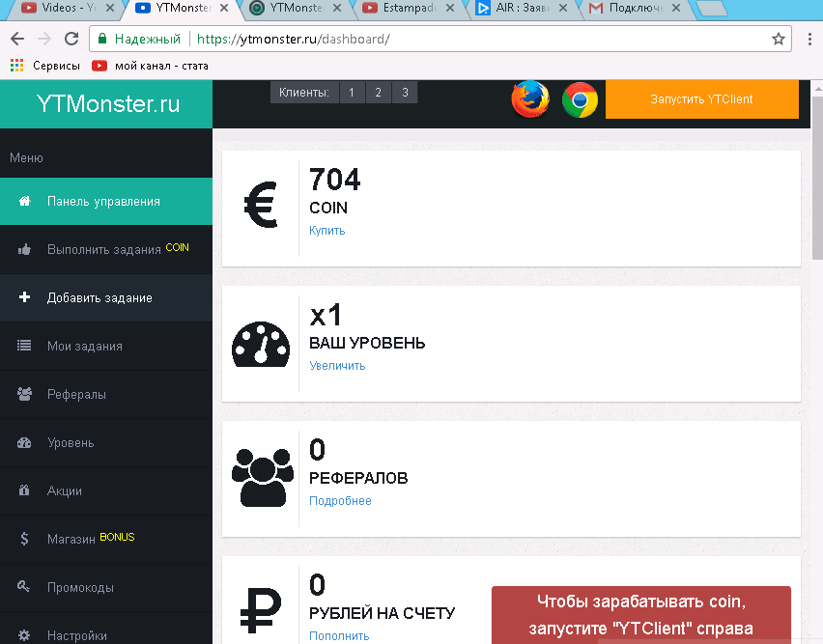This screenshot has width=823, height=644.
Task: Open Добавить задание menu item
Action: point(106,298)
